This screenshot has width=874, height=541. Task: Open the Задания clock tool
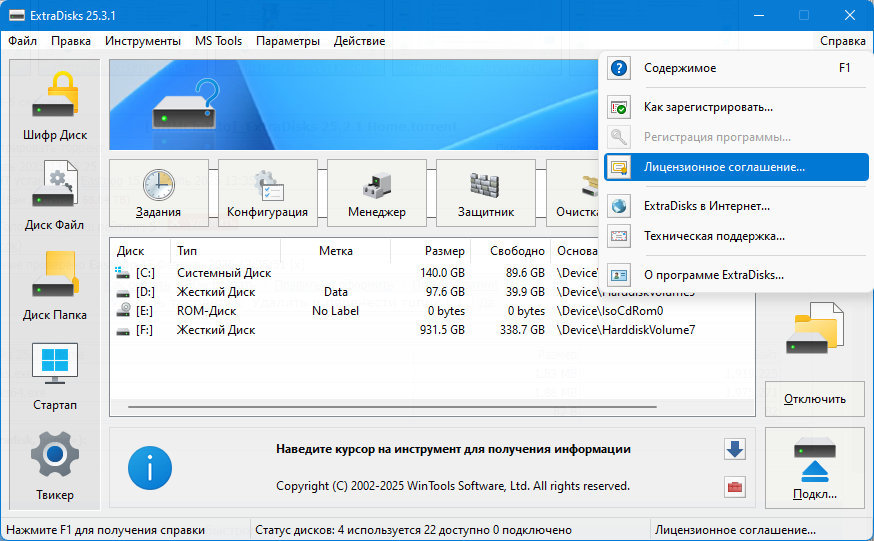pos(159,193)
